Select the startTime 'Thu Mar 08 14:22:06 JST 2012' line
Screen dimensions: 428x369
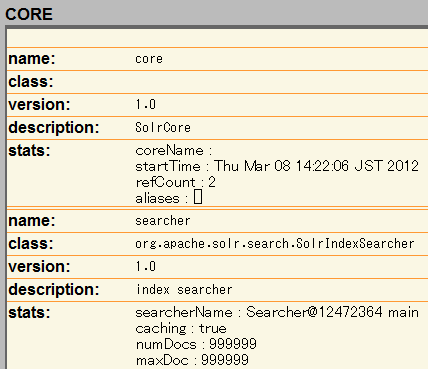point(277,166)
